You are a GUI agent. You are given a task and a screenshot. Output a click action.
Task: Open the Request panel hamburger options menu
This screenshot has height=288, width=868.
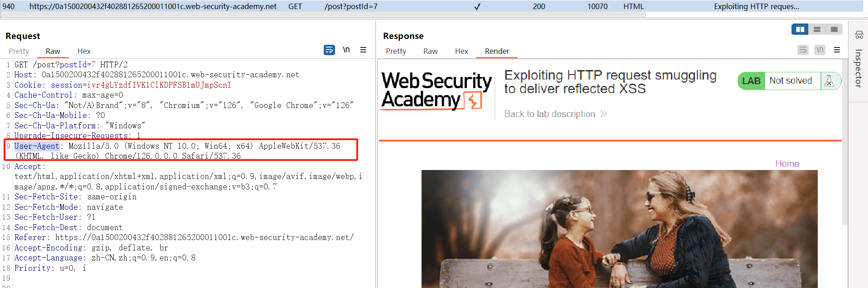point(363,50)
